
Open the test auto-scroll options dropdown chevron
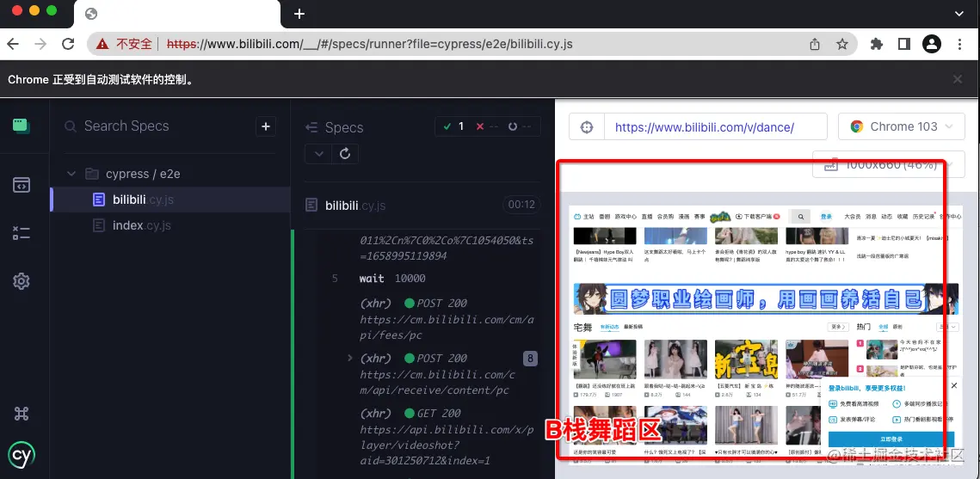[x=318, y=154]
